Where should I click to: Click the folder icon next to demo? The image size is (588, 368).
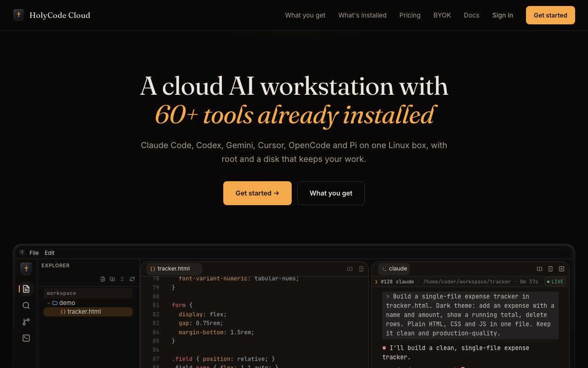pos(55,303)
